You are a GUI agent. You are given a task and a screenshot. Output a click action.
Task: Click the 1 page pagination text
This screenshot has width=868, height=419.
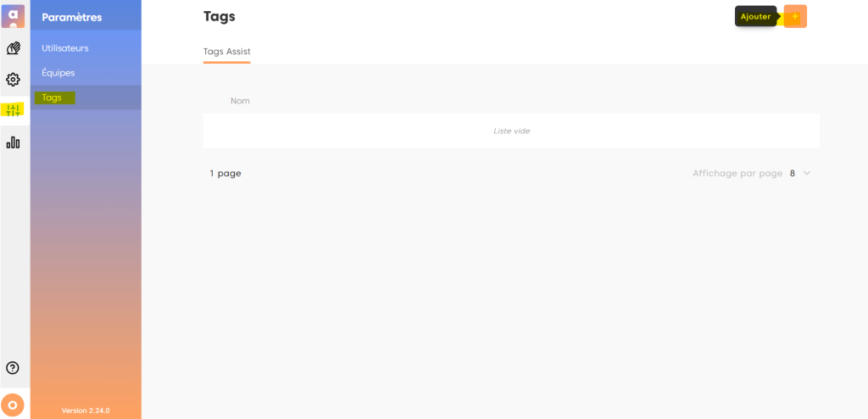(225, 173)
